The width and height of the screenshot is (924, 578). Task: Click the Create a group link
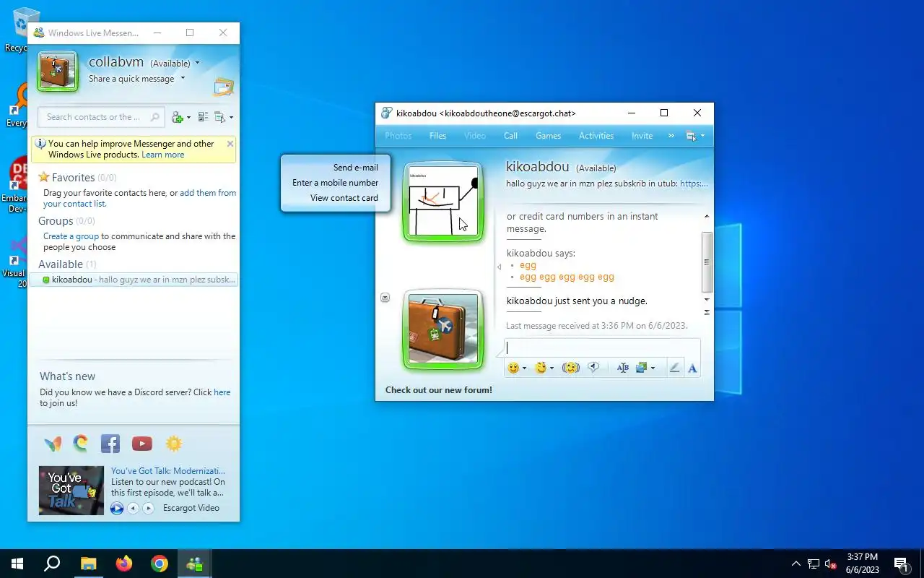pyautogui.click(x=71, y=236)
